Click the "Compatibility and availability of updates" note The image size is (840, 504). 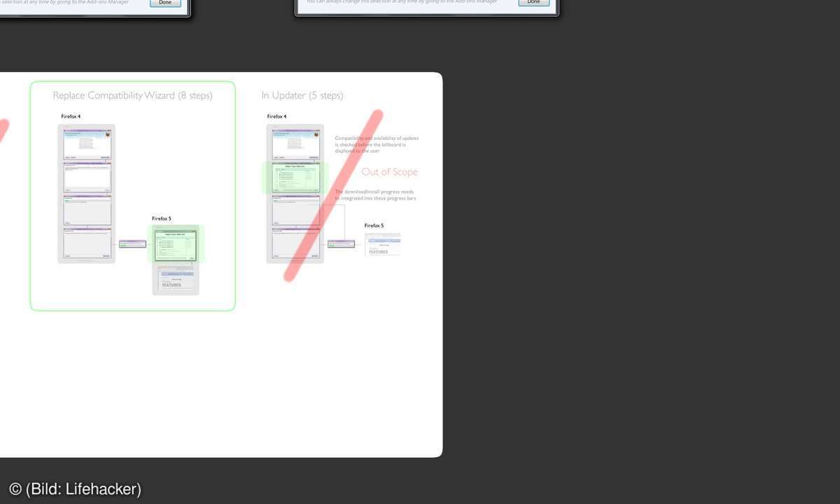pyautogui.click(x=377, y=144)
